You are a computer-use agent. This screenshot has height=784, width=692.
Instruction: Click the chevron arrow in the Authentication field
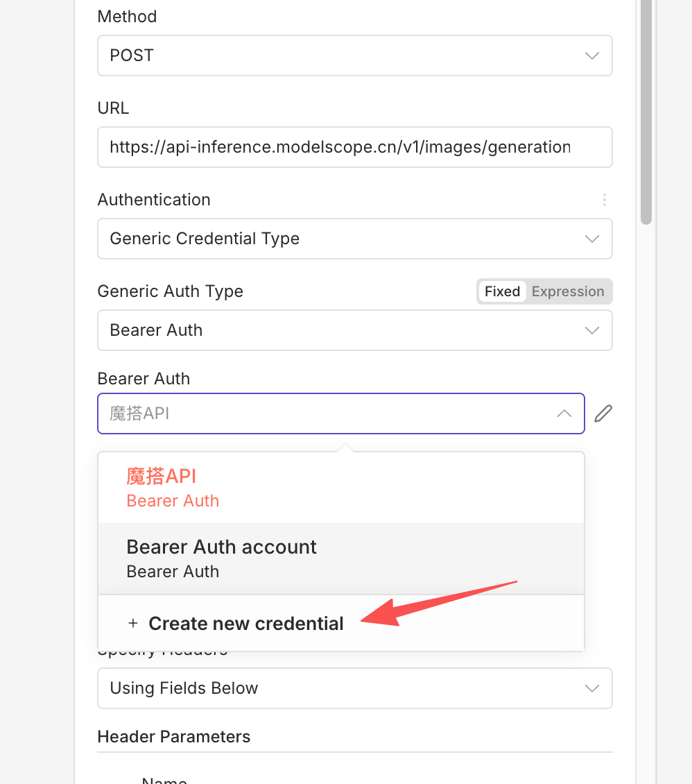[591, 239]
